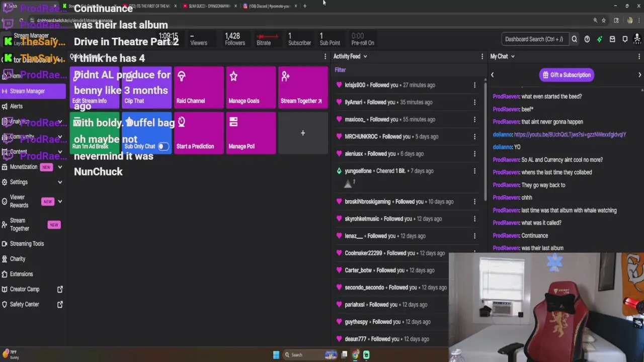Click chat message 'what was it called?'
Image resolution: width=644 pixels, height=362 pixels.
coord(527,223)
